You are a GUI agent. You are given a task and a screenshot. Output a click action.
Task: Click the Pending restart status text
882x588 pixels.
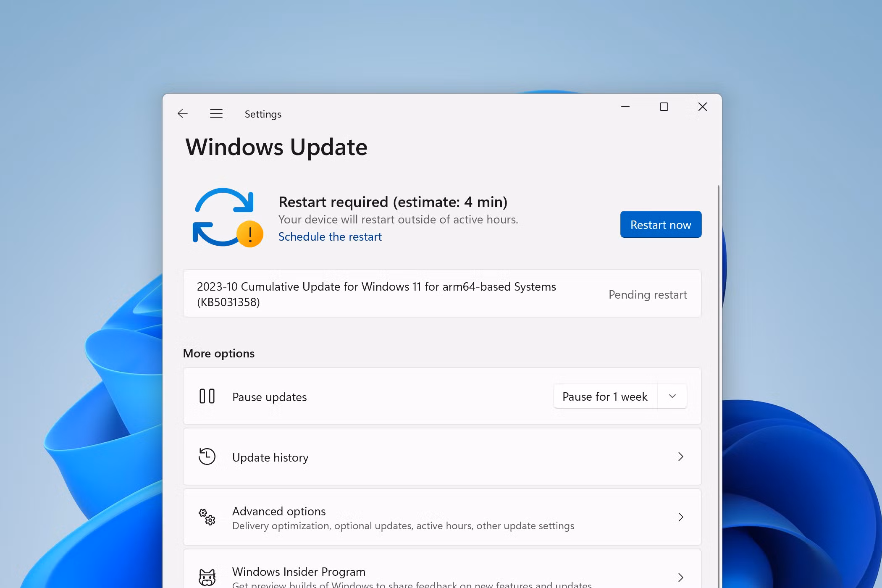click(648, 295)
